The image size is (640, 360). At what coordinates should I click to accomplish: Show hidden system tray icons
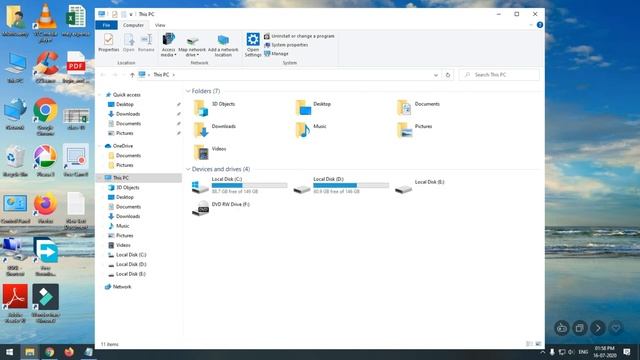542,352
